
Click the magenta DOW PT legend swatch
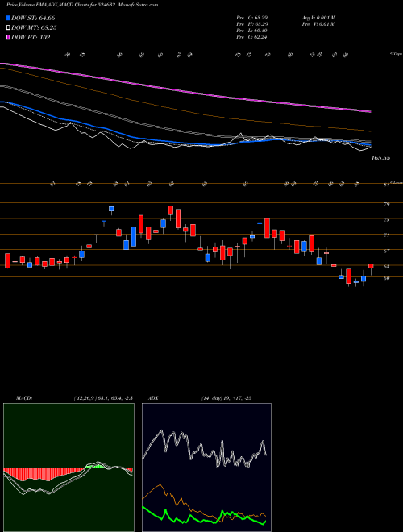(8, 37)
